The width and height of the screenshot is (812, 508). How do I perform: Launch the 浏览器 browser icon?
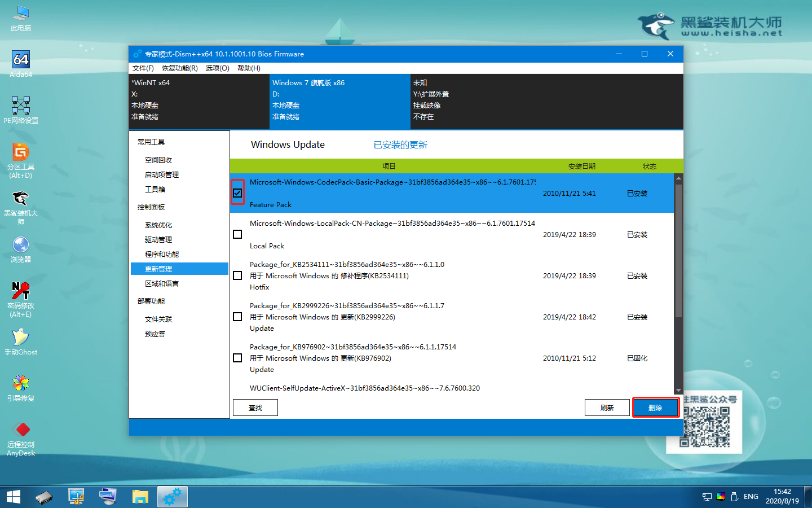pyautogui.click(x=21, y=249)
